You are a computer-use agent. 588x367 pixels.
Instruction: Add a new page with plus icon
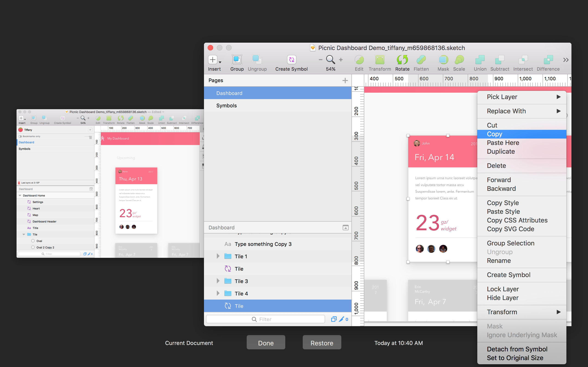(x=345, y=80)
